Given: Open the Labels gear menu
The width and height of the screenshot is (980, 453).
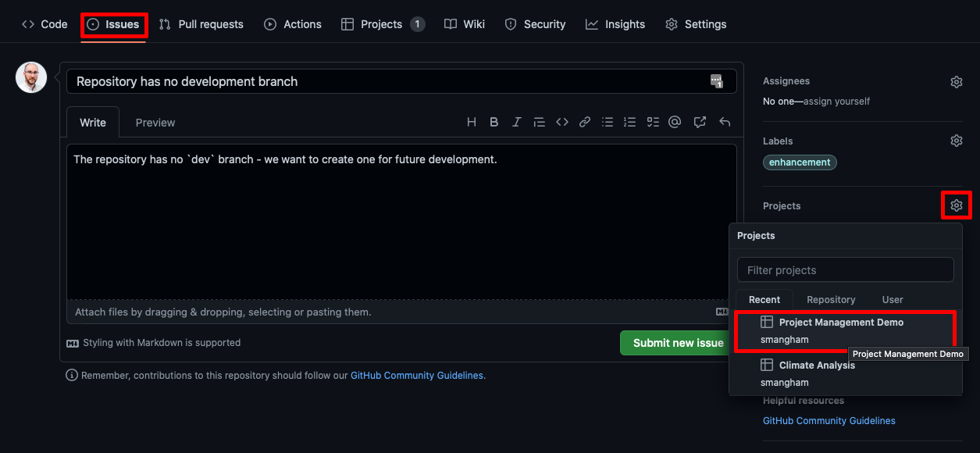Looking at the screenshot, I should pos(956,141).
